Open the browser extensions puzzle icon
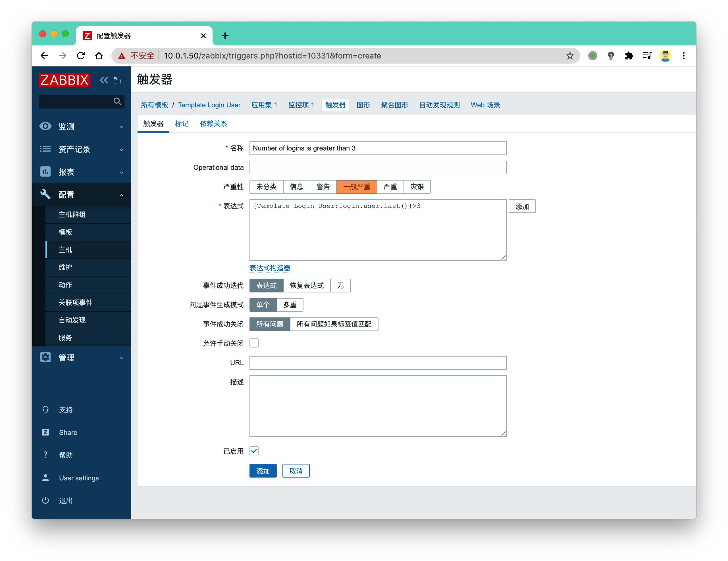728x561 pixels. [629, 56]
